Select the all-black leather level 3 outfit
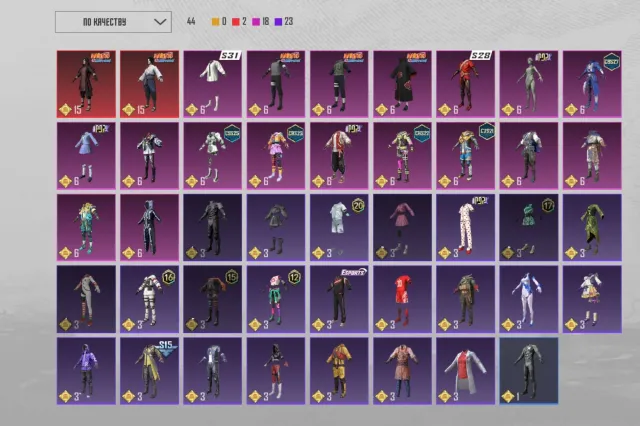 [213, 228]
